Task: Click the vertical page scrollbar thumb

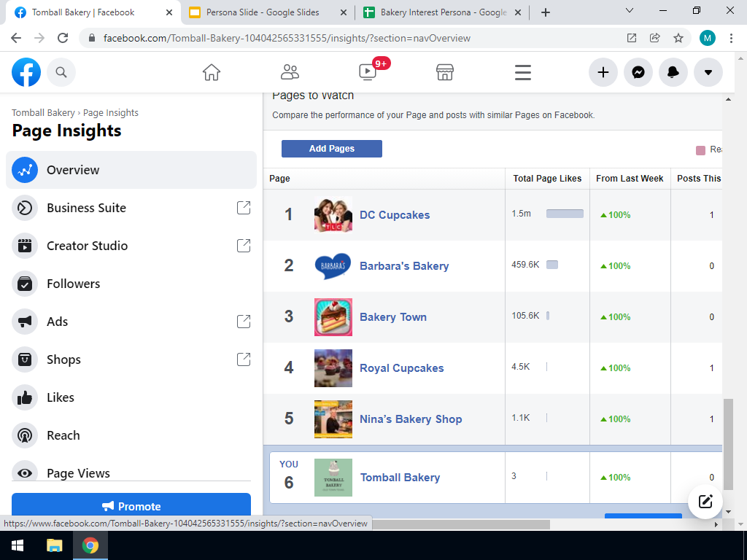Action: pyautogui.click(x=728, y=444)
